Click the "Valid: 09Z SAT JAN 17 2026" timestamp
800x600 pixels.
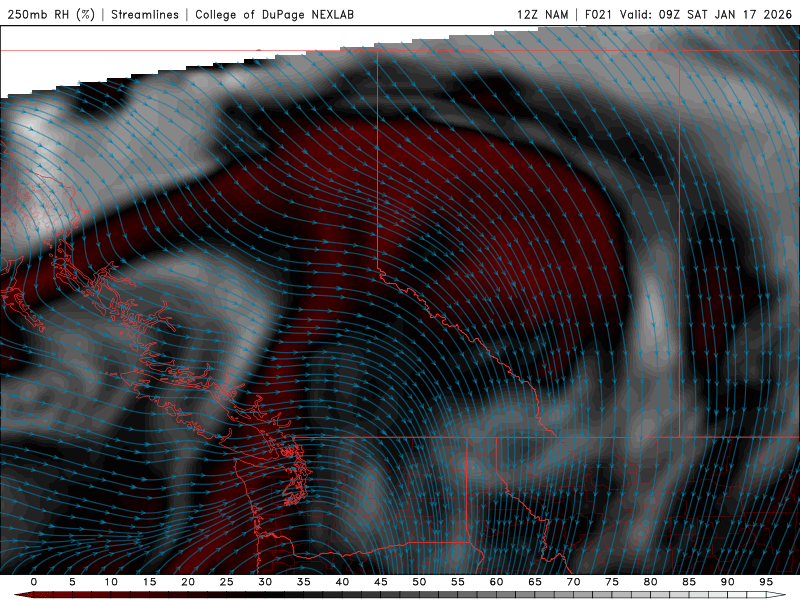pos(706,14)
